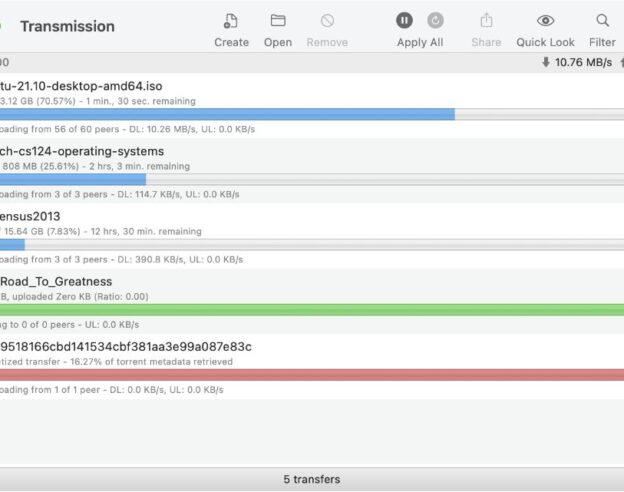Image resolution: width=624 pixels, height=492 pixels.
Task: Click the 10.76 MB/s download speed indicator
Action: 583,62
